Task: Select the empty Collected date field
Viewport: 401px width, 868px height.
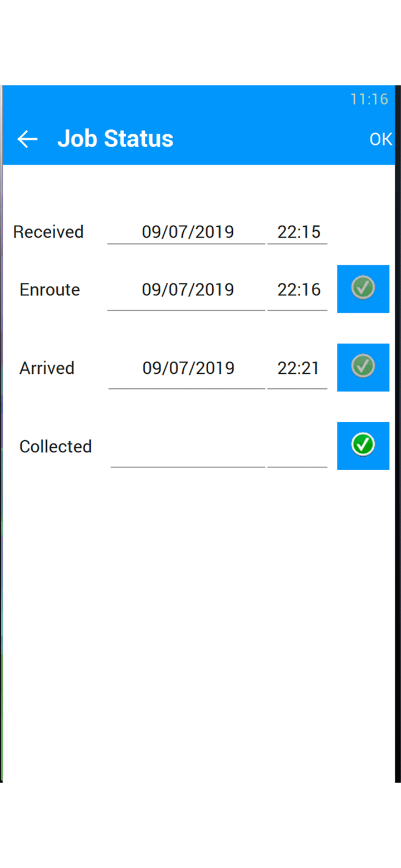Action: point(188,450)
